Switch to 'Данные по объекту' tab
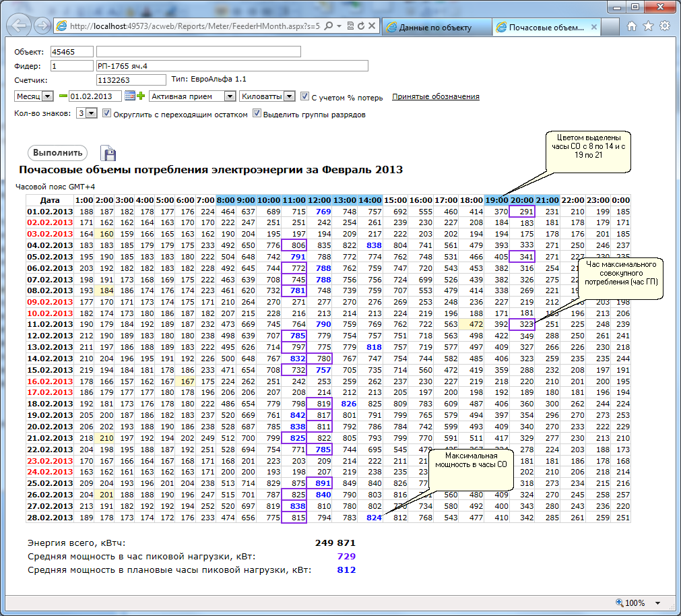 436,28
